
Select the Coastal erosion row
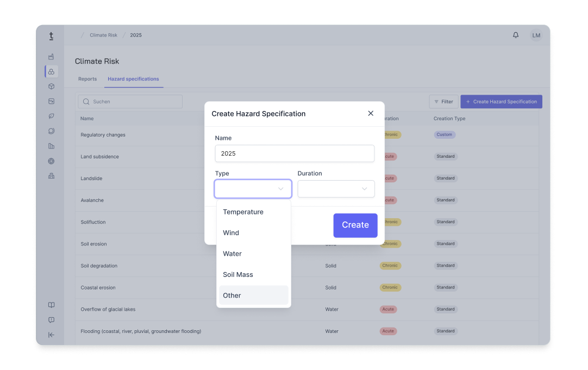pos(306,288)
